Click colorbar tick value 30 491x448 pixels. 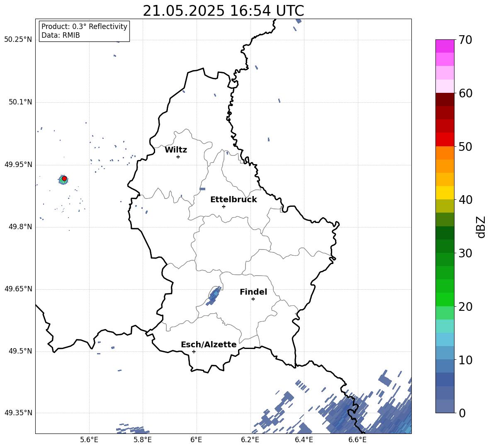click(466, 253)
